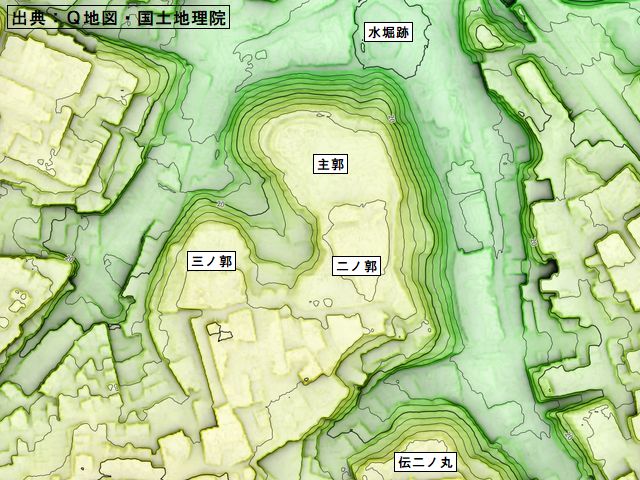Click the 二ノ郭 label
The width and height of the screenshot is (640, 480).
355,266
